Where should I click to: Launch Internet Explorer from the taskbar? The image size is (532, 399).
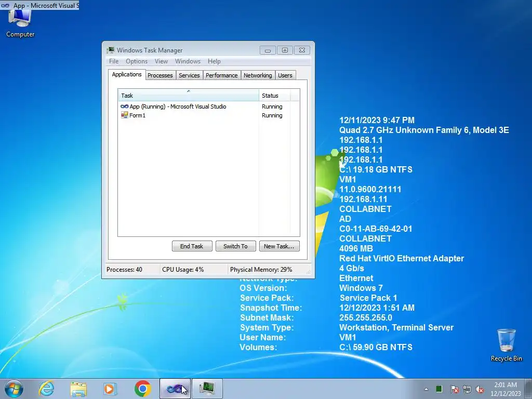pyautogui.click(x=46, y=389)
